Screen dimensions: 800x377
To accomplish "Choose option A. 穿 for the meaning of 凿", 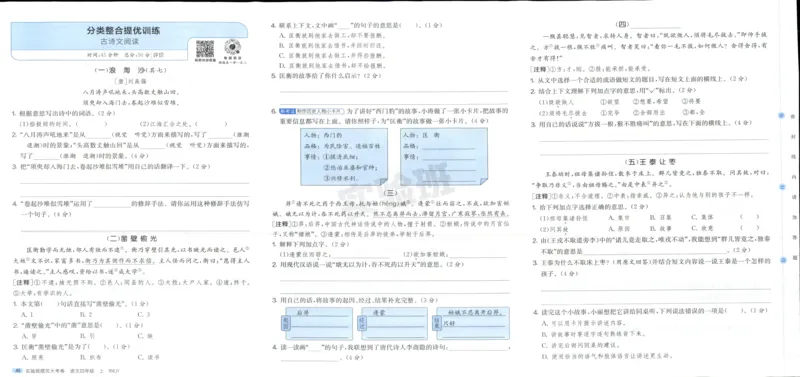I will pos(28,336).
